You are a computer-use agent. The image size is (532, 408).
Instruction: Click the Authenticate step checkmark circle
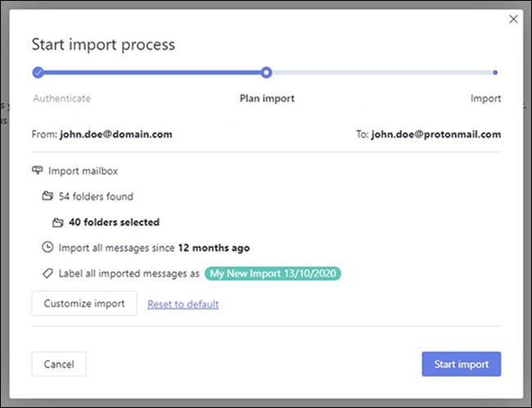(38, 73)
